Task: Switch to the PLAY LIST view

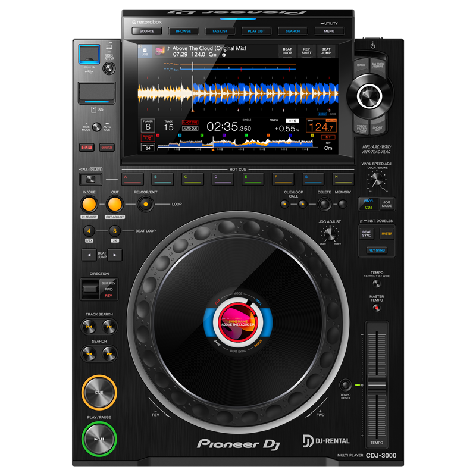Action: [256, 31]
